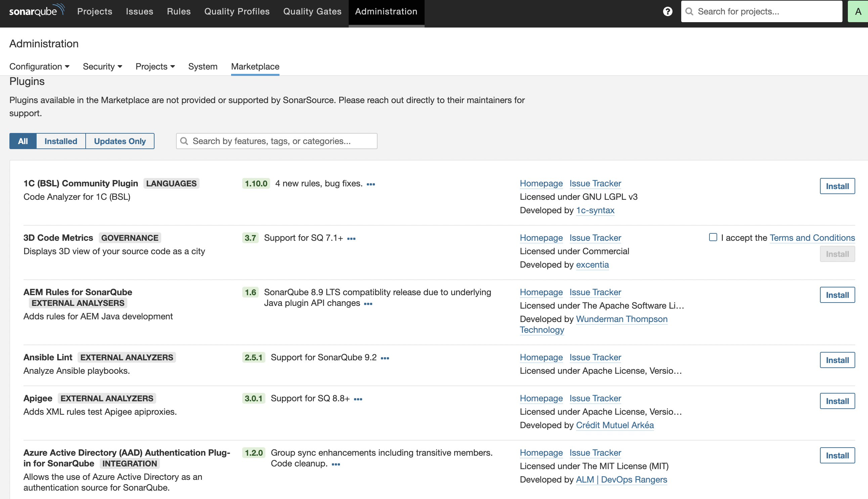Open Homepage link for 1C (BSL) plugin

[541, 183]
